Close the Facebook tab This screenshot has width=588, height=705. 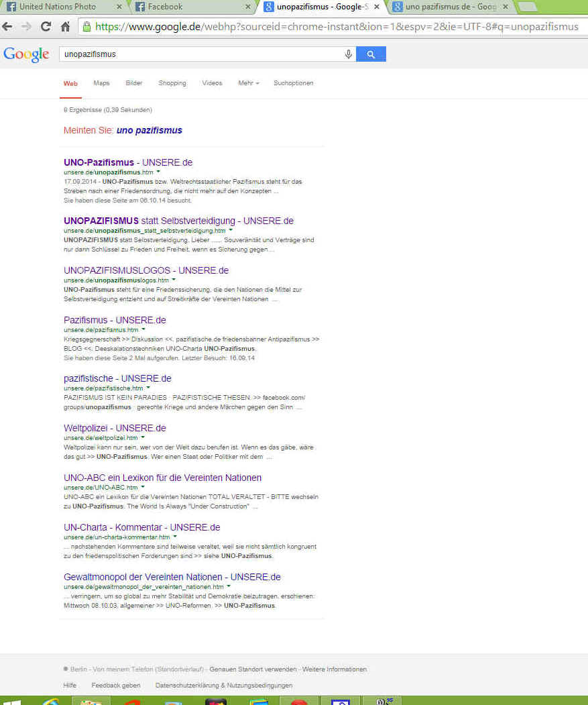(247, 7)
